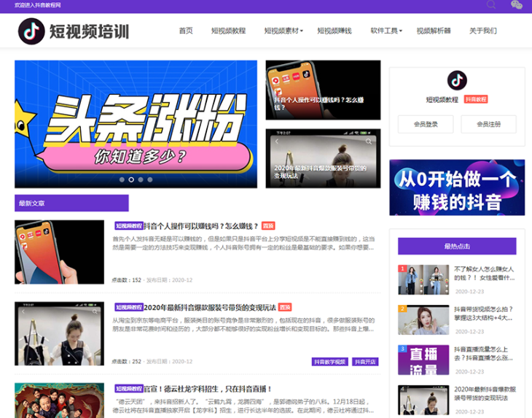
Task: Open the 视频解析器 menu item
Action: pyautogui.click(x=434, y=31)
